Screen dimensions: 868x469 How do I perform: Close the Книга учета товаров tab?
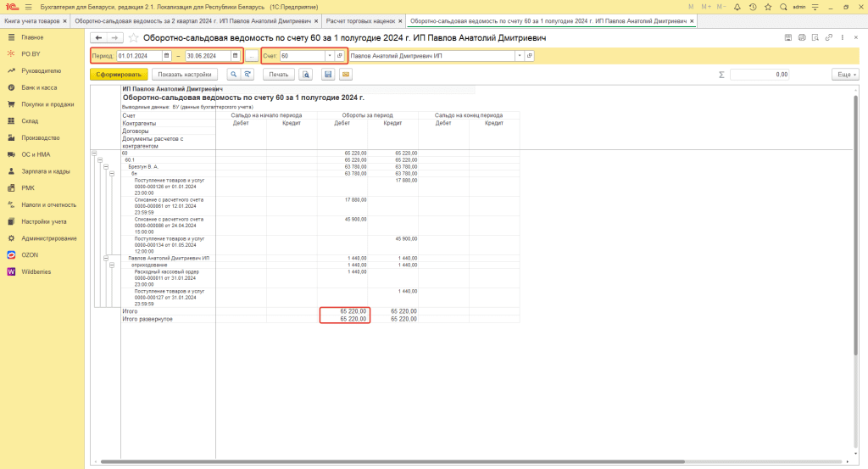[64, 21]
